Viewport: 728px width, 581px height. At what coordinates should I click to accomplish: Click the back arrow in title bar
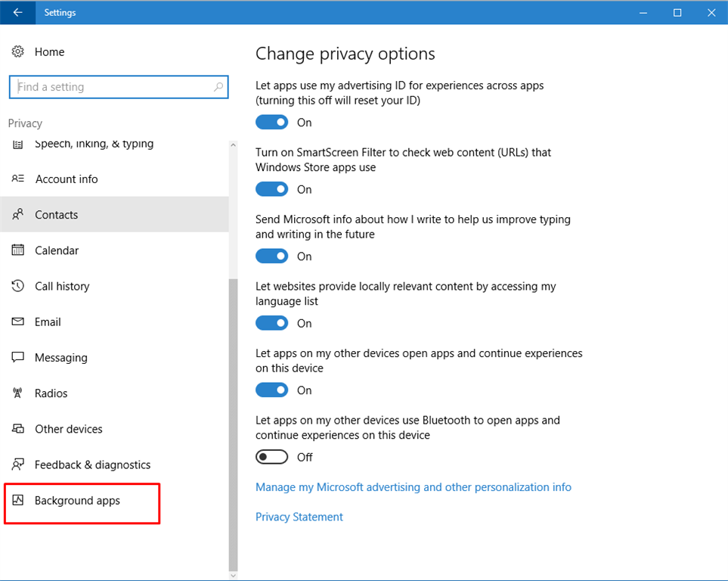click(x=17, y=13)
